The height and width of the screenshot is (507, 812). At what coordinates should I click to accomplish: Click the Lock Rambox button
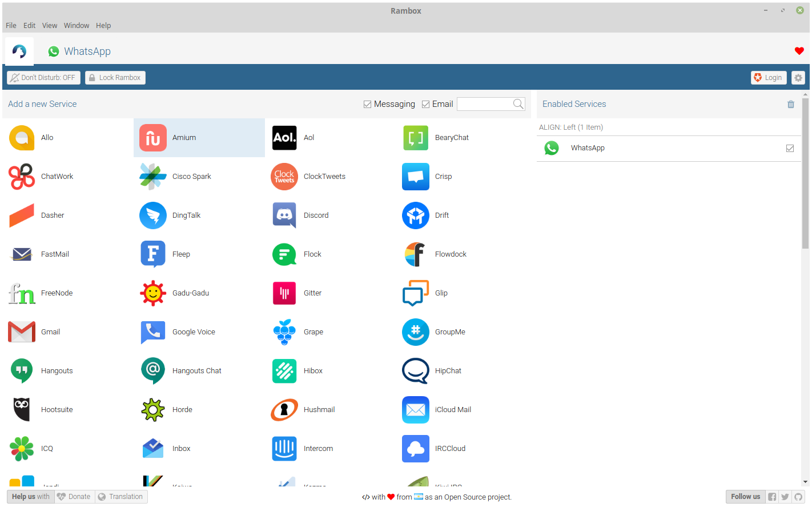click(x=115, y=78)
